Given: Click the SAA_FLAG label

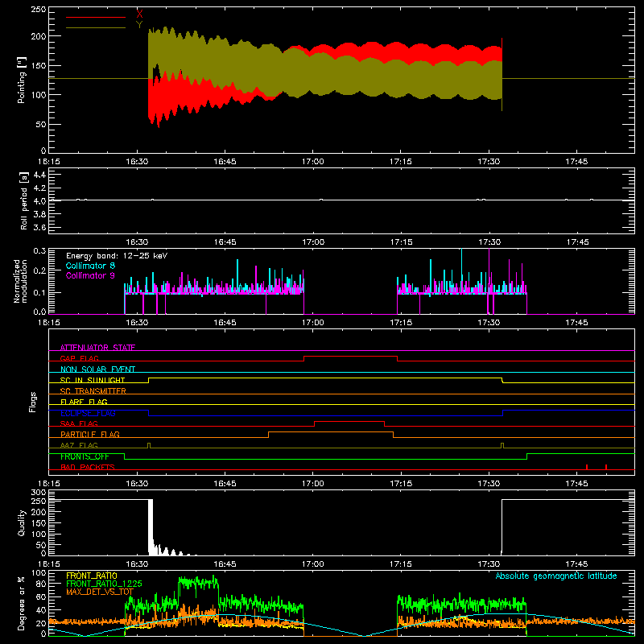Looking at the screenshot, I should (x=79, y=423).
